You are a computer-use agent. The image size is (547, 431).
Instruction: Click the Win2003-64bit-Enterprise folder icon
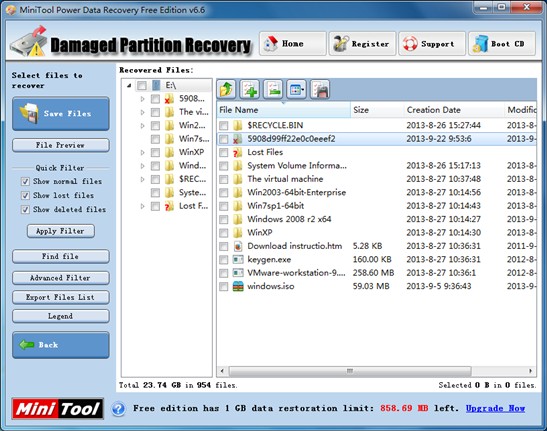[x=238, y=192]
